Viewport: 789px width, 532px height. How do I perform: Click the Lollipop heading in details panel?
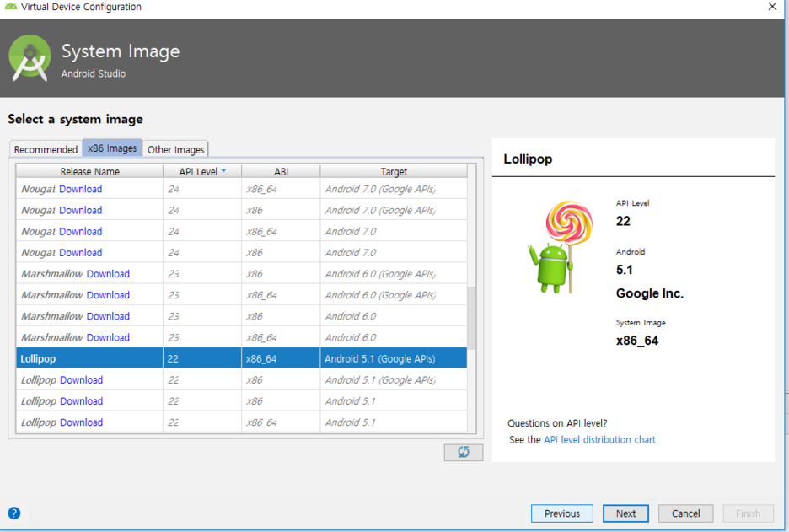click(x=528, y=159)
